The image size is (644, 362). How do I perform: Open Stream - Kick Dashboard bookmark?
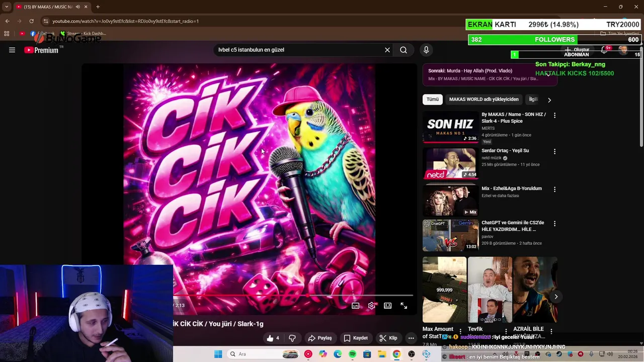[x=83, y=34]
